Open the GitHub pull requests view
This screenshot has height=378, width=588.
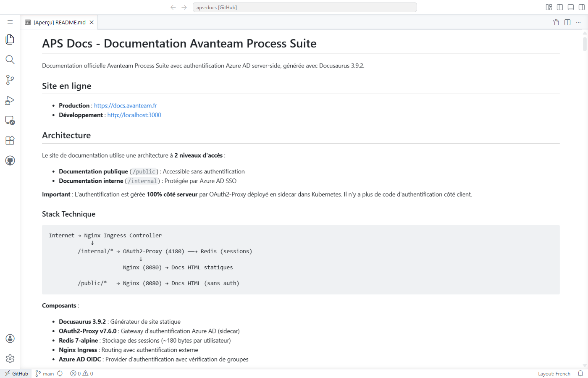(10, 160)
